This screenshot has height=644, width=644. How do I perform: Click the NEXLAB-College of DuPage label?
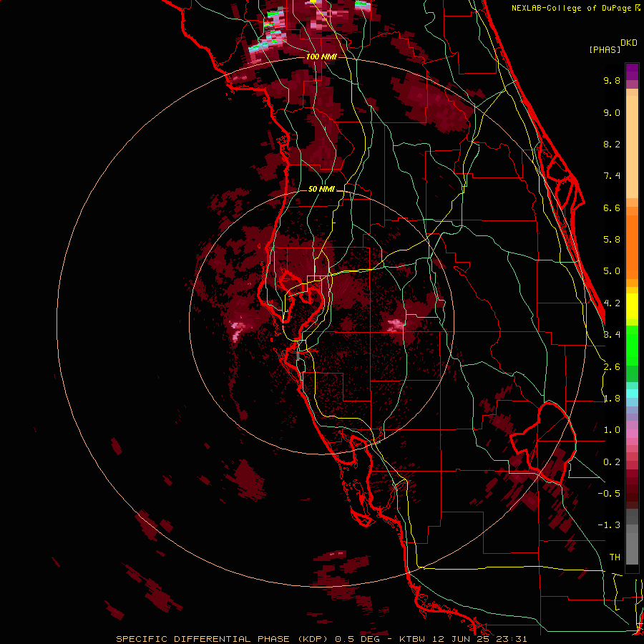[x=572, y=8]
